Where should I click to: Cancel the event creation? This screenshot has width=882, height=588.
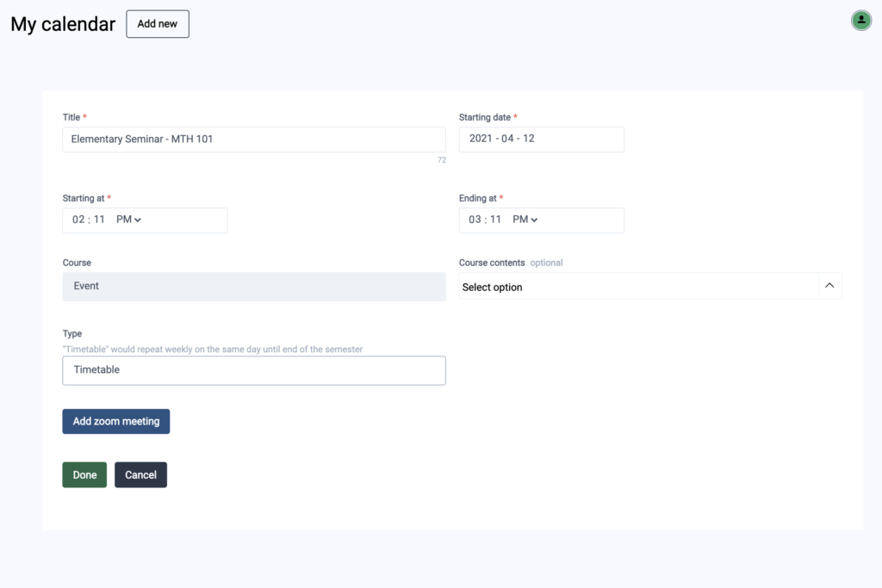coord(140,474)
